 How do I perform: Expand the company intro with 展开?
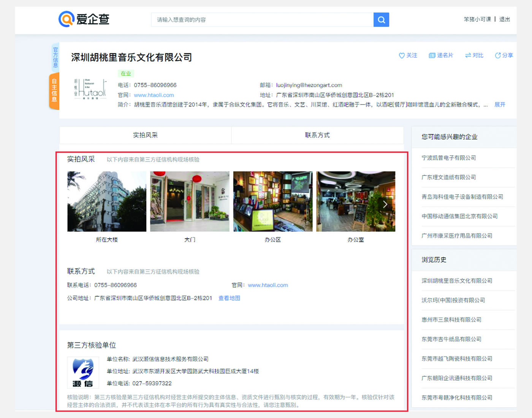pos(500,104)
